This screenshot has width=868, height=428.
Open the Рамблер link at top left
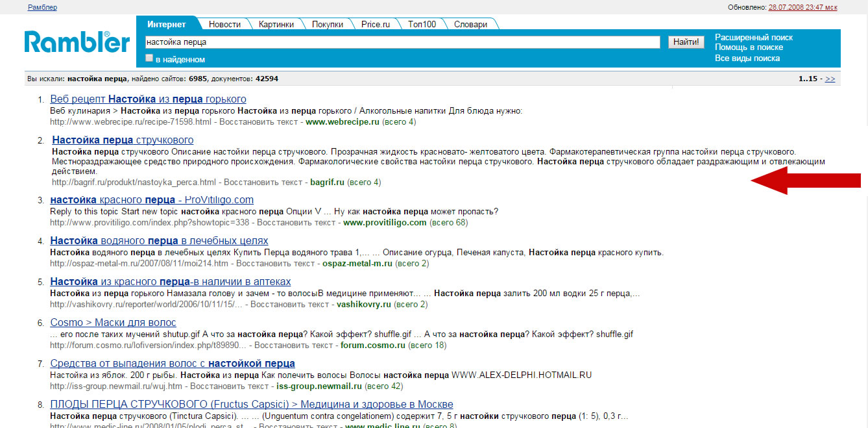coord(43,7)
